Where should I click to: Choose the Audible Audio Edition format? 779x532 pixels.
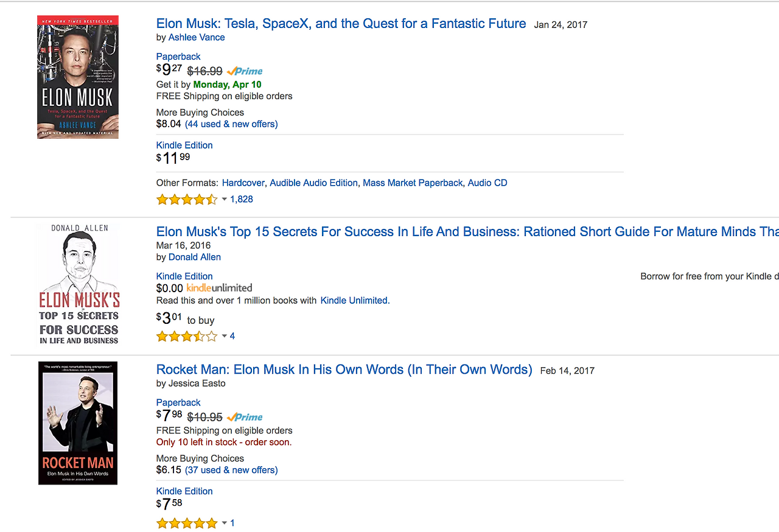[x=313, y=183]
